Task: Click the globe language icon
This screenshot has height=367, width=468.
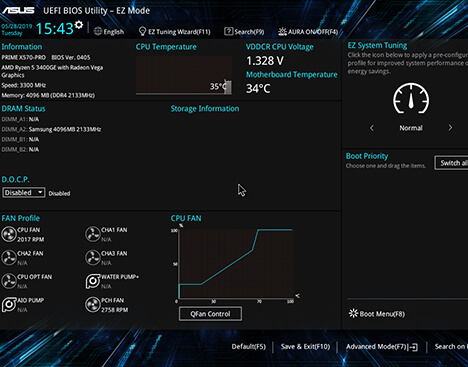Action: (98, 31)
